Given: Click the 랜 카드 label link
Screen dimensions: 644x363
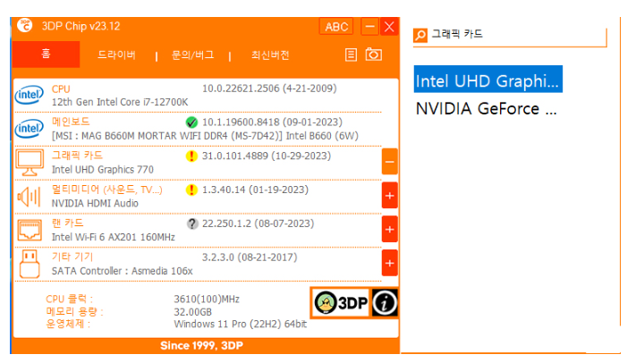Looking at the screenshot, I should pos(68,223).
